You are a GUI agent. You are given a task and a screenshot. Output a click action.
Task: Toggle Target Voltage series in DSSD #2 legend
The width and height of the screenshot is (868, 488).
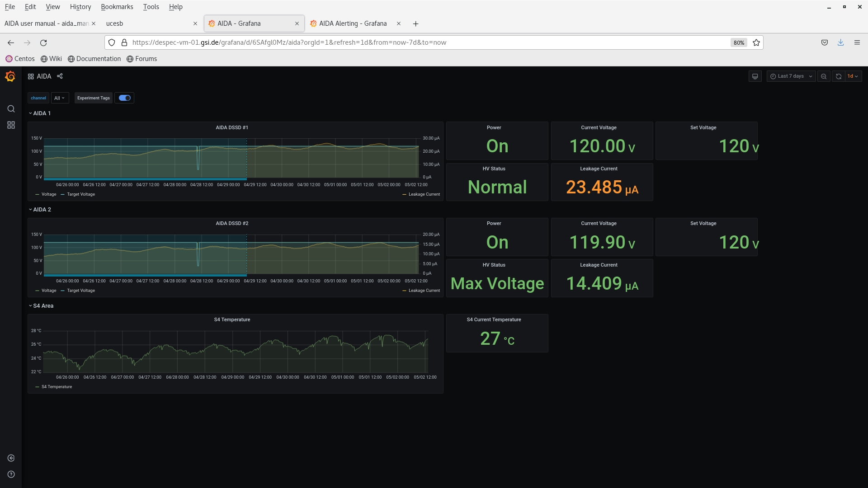80,291
